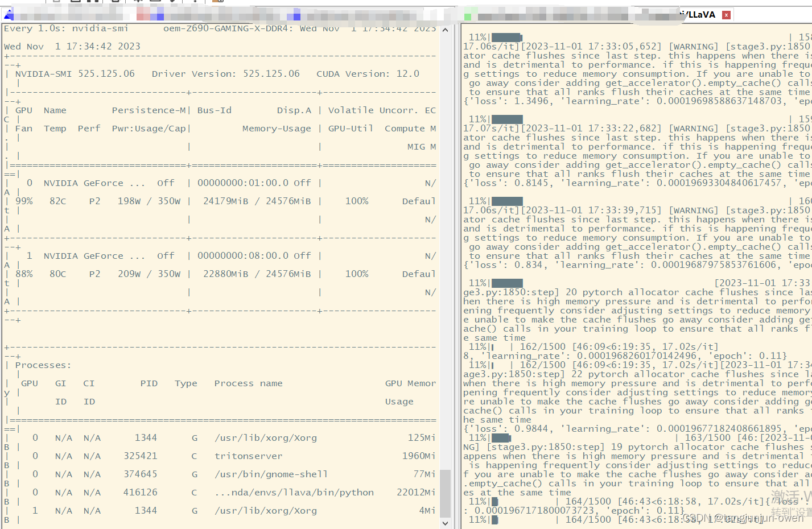
Task: Click PID '325421' in process list
Action: [x=141, y=456]
